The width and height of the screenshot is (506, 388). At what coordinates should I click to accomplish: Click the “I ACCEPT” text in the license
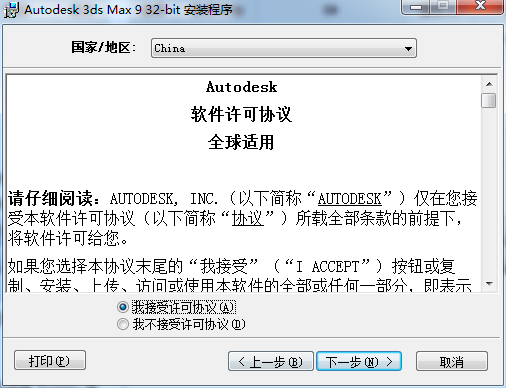click(327, 266)
